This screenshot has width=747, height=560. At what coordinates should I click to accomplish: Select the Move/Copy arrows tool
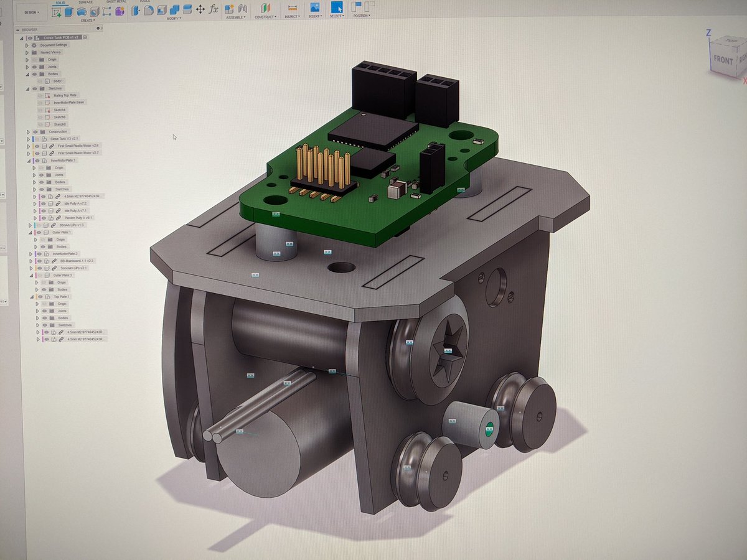click(200, 9)
